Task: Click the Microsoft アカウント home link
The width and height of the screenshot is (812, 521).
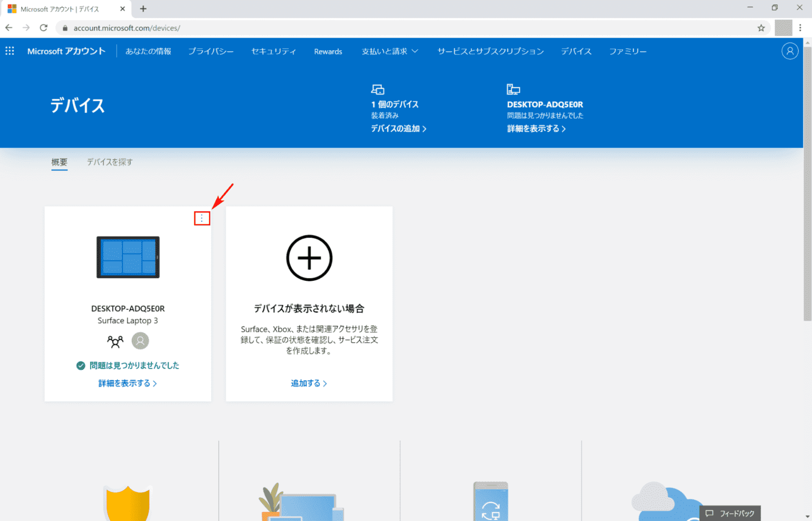Action: pyautogui.click(x=66, y=51)
